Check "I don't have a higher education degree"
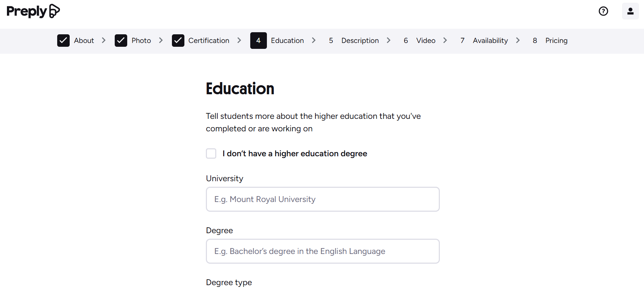The height and width of the screenshot is (290, 644). [211, 153]
